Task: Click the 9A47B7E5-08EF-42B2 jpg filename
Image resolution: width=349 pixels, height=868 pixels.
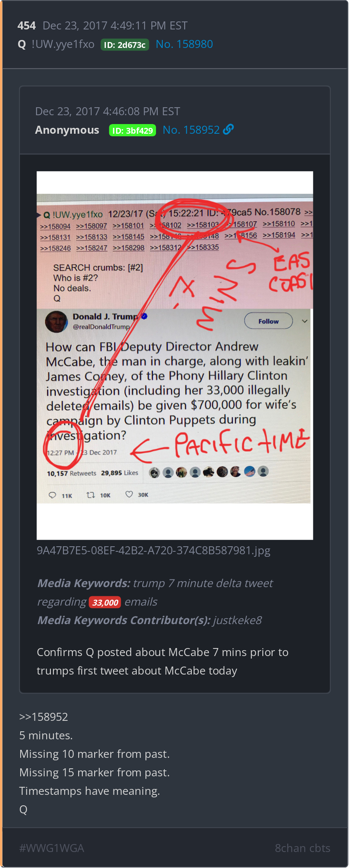Action: click(153, 550)
